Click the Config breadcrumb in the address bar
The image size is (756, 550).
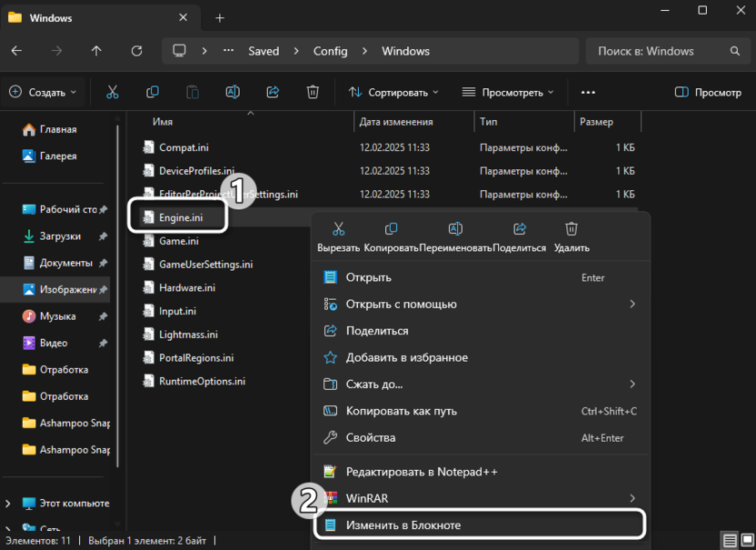click(x=330, y=51)
